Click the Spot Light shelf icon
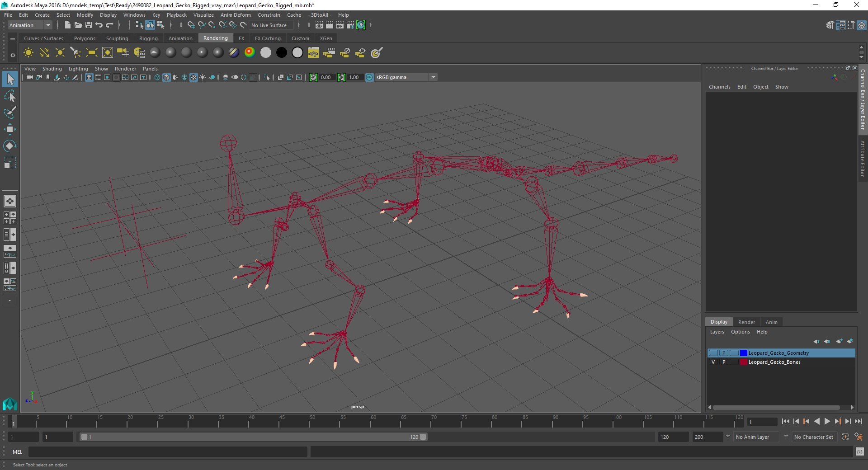 [75, 53]
